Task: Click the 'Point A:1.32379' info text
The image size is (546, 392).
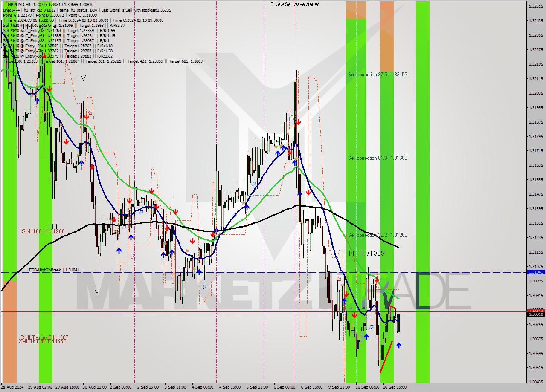Action: (17, 15)
